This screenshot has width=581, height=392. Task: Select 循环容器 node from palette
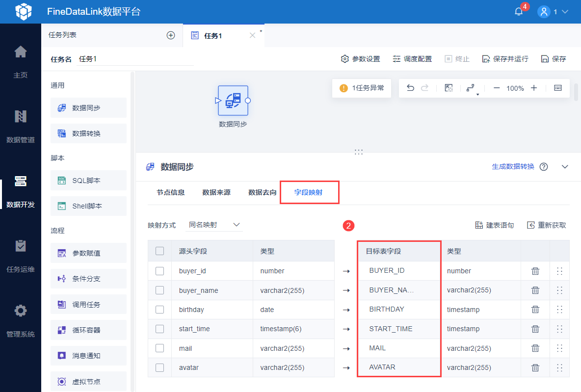coord(88,330)
